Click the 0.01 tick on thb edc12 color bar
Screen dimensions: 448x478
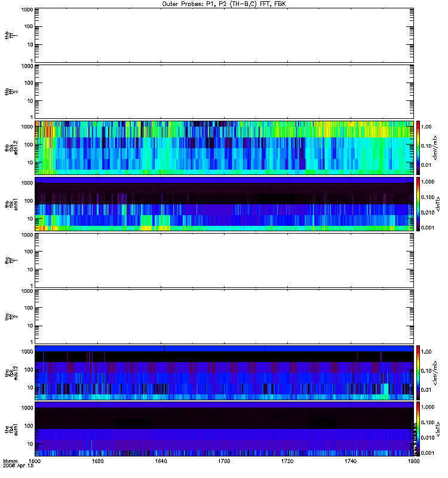[x=426, y=165]
